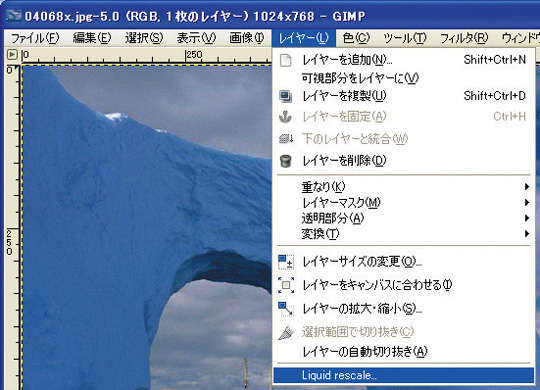This screenshot has width=540, height=390.
Task: Choose レイヤーをキャンバスに合わせる(I) entry
Action: (x=404, y=285)
